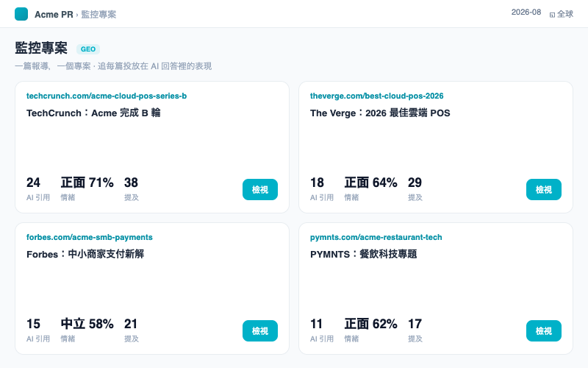Click the 17 提及 value on PYMNTS card
The width and height of the screenshot is (588, 368).
[x=415, y=324]
